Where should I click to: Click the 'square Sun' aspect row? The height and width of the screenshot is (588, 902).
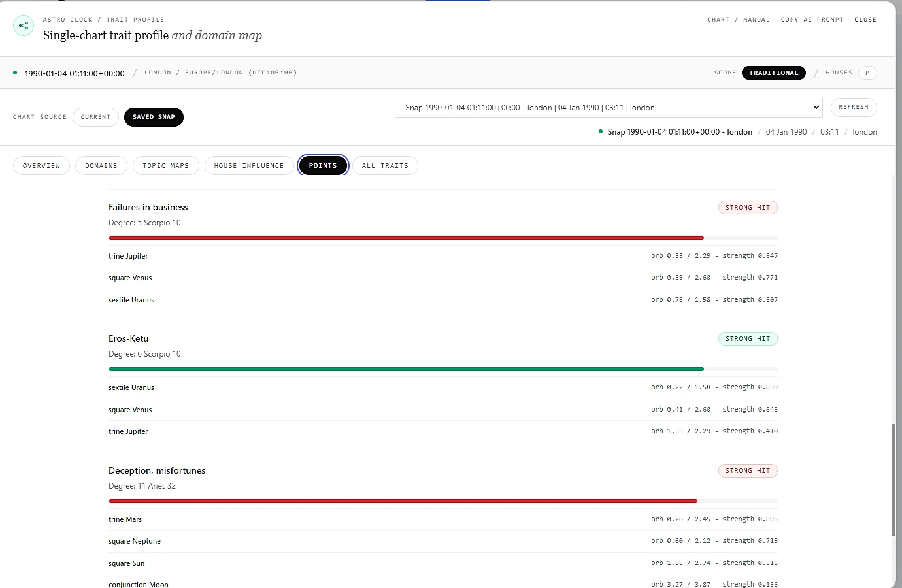[x=443, y=563]
